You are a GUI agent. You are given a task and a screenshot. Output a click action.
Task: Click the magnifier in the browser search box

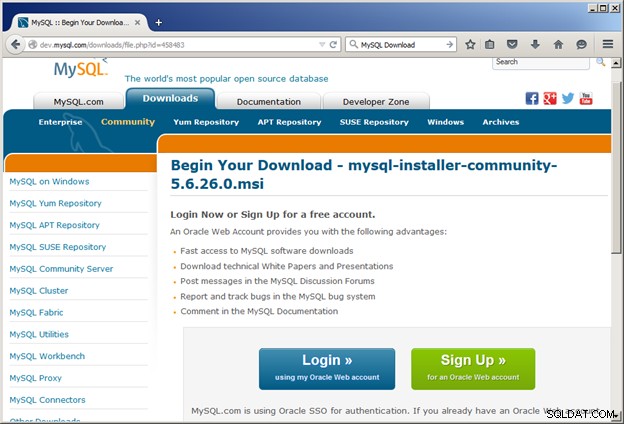click(x=353, y=45)
